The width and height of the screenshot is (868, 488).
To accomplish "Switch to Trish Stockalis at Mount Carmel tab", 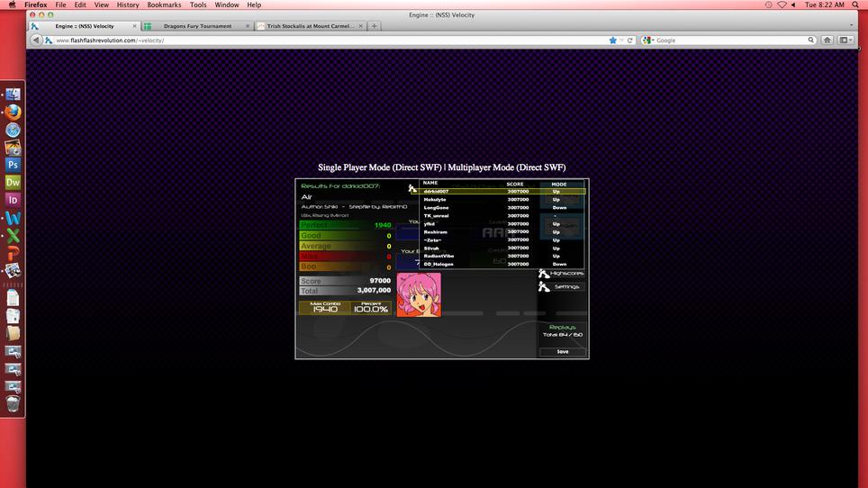I will pos(310,26).
